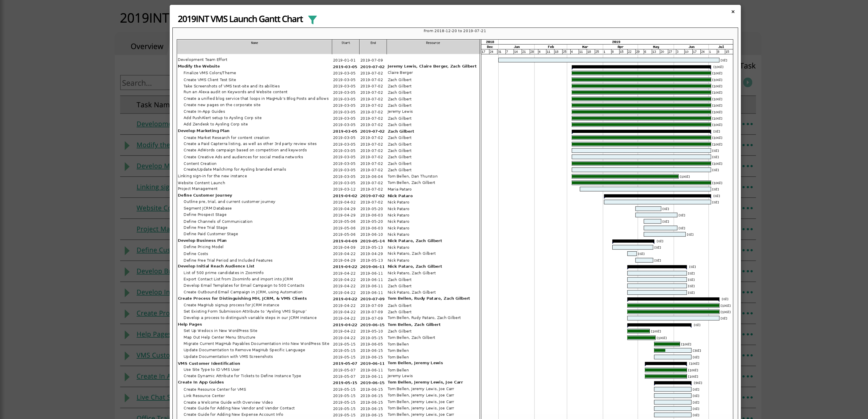Image resolution: width=868 pixels, height=419 pixels.
Task: Open the three-dot menu for the Create In A row
Action: click(x=748, y=376)
